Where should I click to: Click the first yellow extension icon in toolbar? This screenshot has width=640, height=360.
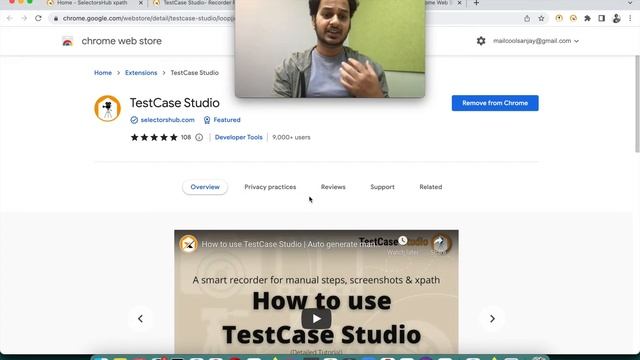click(x=559, y=18)
